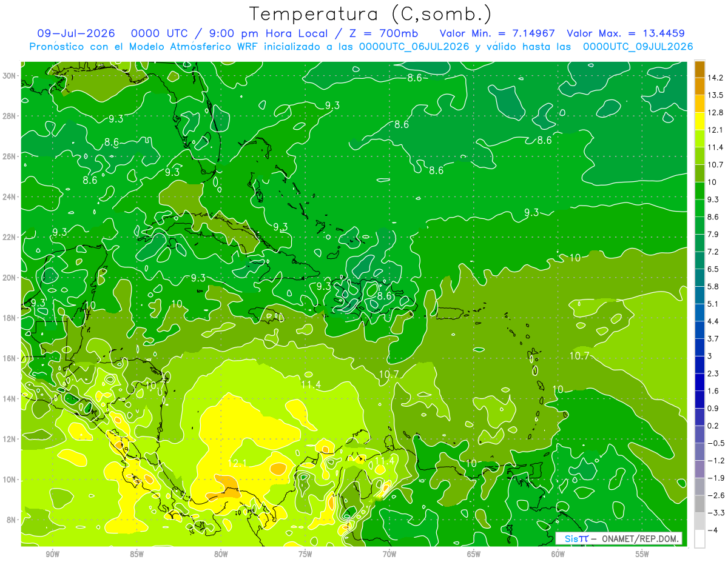This screenshot has height=562, width=728.
Task: Click the '65W' longitude axis label
Action: click(474, 554)
